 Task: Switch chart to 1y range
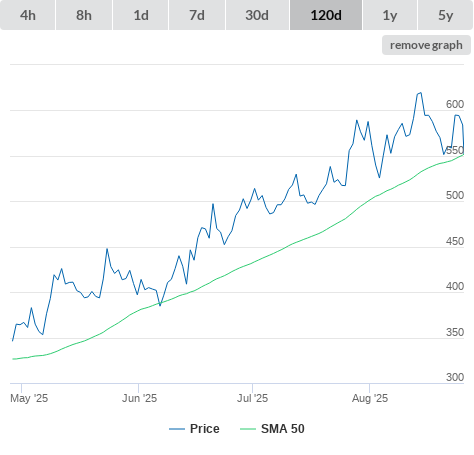(x=390, y=15)
